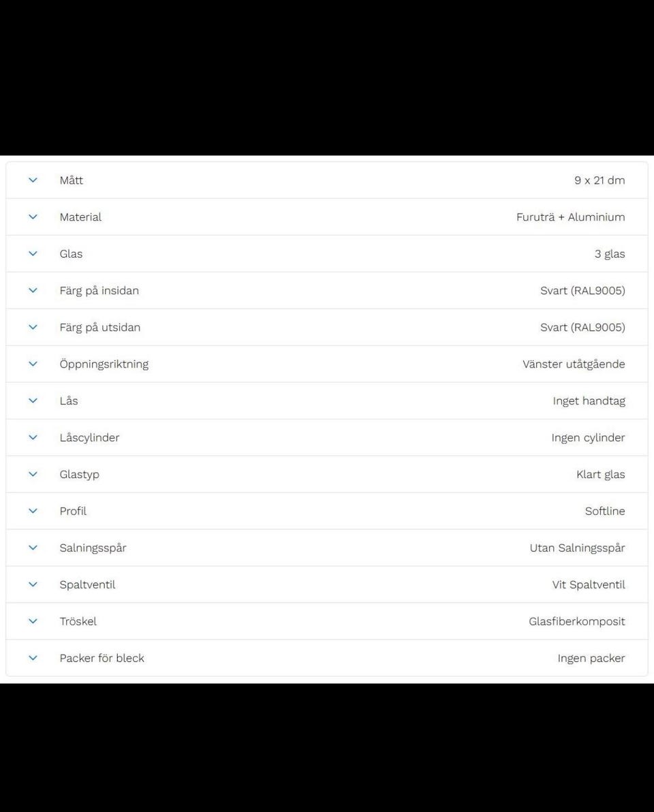Expand the Lås row chevron

[33, 401]
